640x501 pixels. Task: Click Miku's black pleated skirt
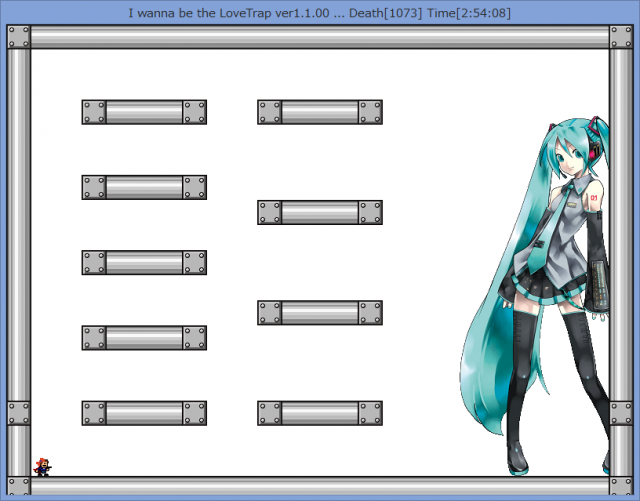click(x=545, y=292)
